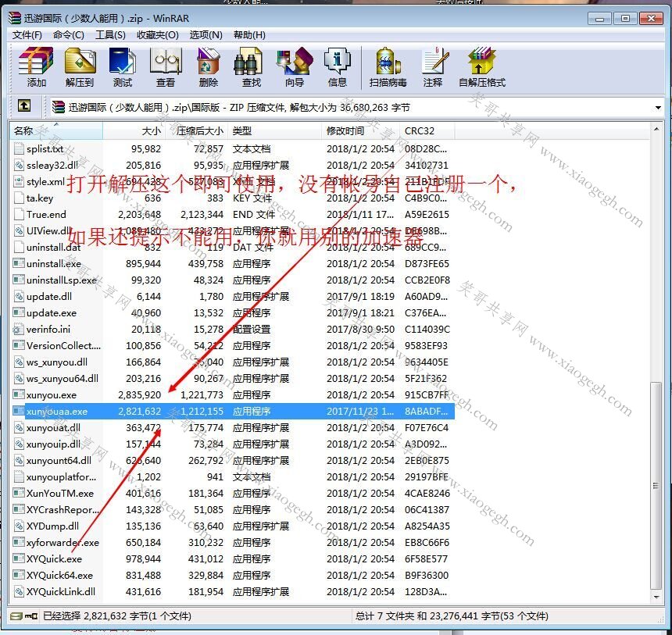
Task: Sort by CRC32 column header
Action: 427,130
